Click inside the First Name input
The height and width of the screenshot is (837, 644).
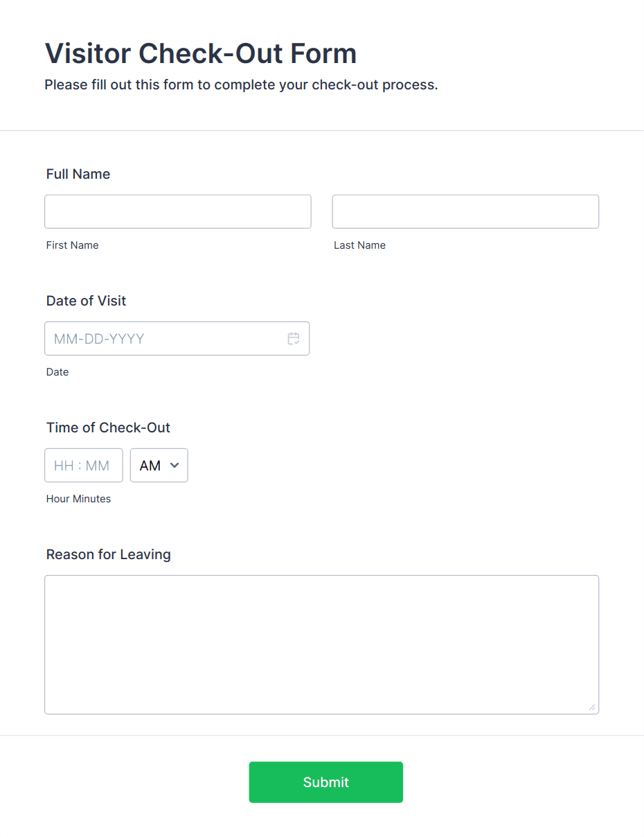coord(177,211)
